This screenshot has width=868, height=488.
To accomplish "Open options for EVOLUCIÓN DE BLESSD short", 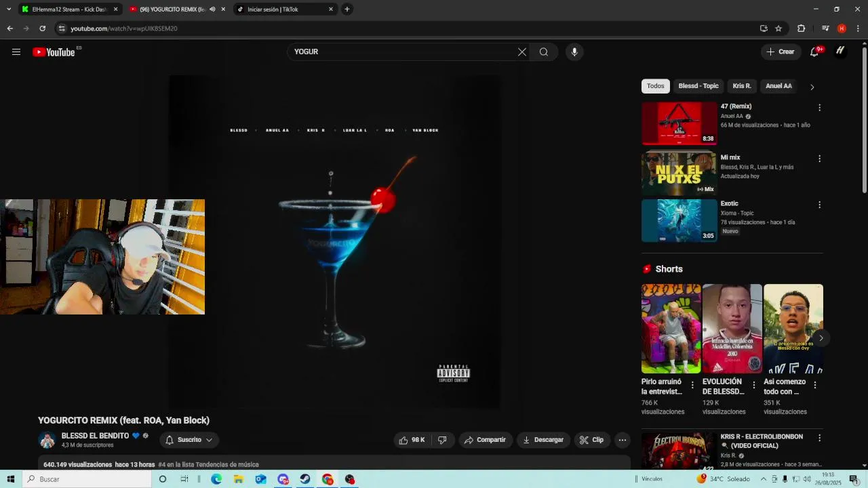I will coord(753,385).
